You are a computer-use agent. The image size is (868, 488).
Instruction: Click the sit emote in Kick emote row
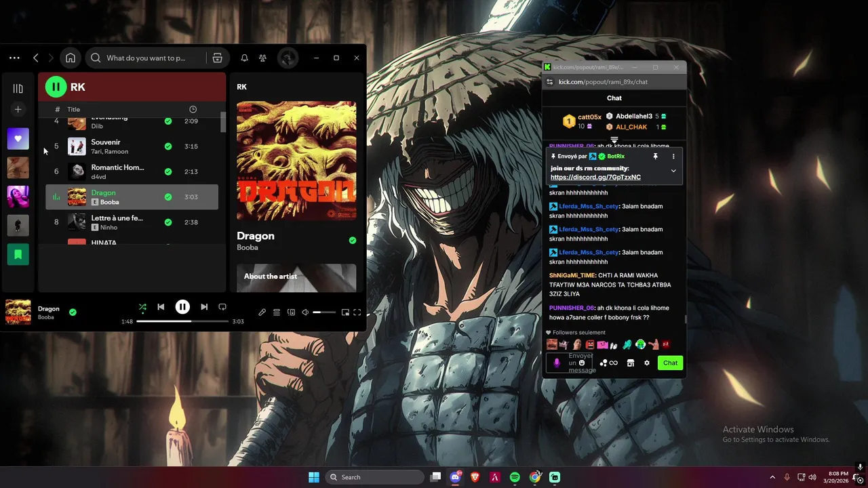point(666,344)
